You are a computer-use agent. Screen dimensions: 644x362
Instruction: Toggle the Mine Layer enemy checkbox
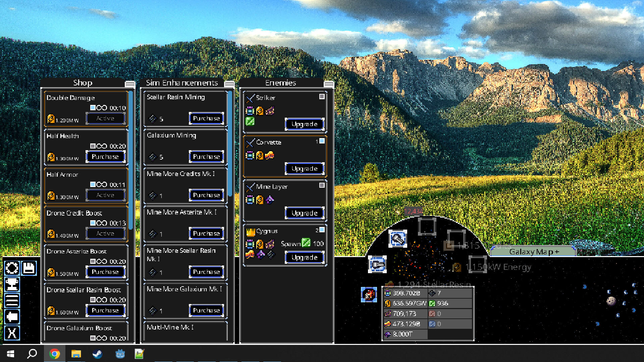(x=322, y=185)
